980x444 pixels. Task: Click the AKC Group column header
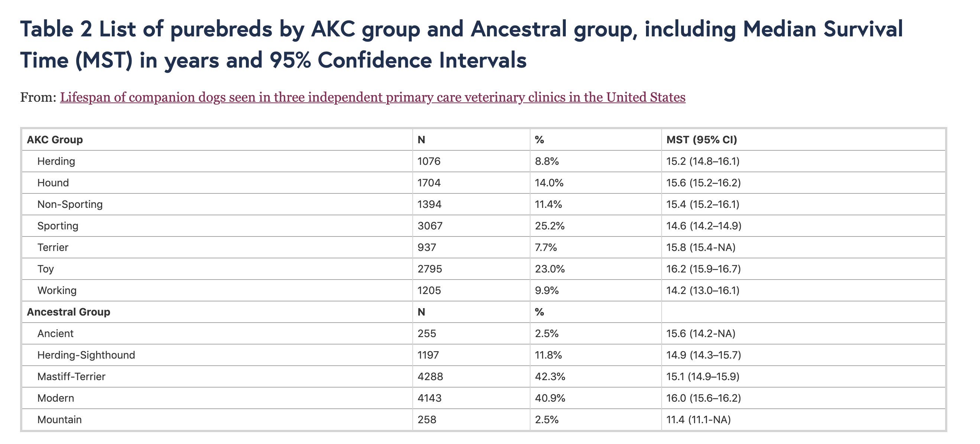[x=55, y=140]
